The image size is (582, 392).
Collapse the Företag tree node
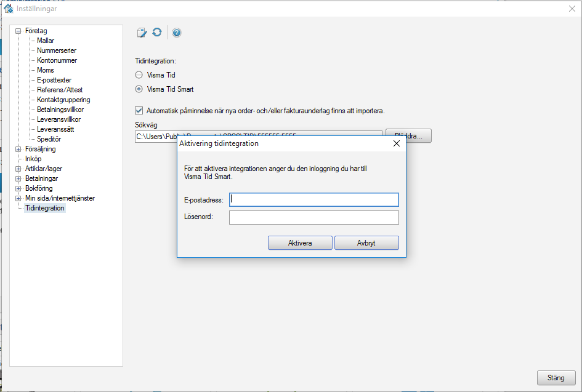tap(18, 31)
